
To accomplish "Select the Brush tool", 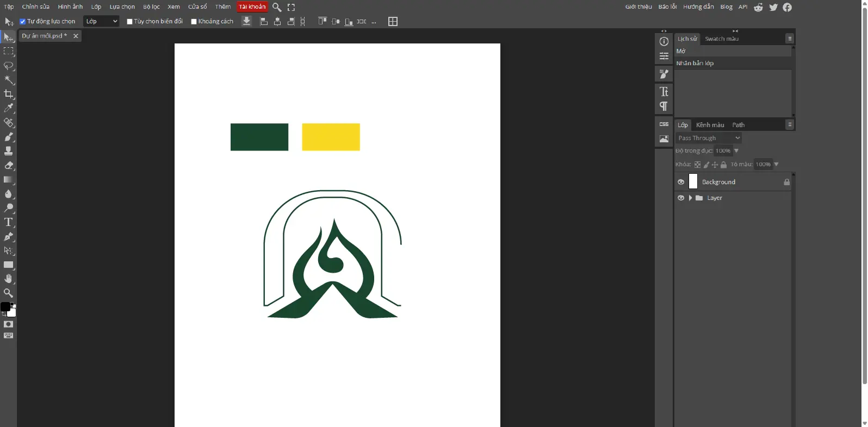I will [x=8, y=137].
